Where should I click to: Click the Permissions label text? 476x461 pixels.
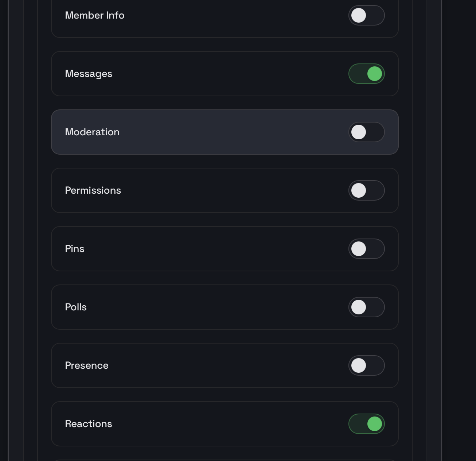coord(93,190)
